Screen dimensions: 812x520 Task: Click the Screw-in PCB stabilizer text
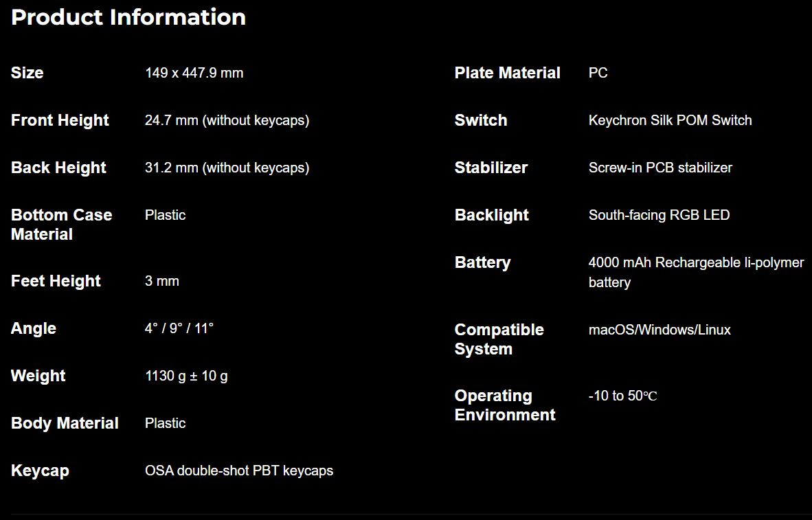pos(660,168)
